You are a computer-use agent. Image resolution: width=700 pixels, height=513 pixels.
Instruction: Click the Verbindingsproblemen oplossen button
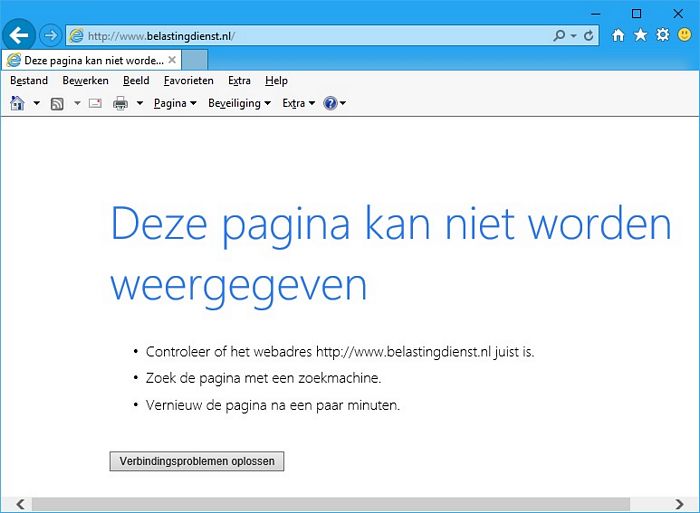click(x=197, y=461)
